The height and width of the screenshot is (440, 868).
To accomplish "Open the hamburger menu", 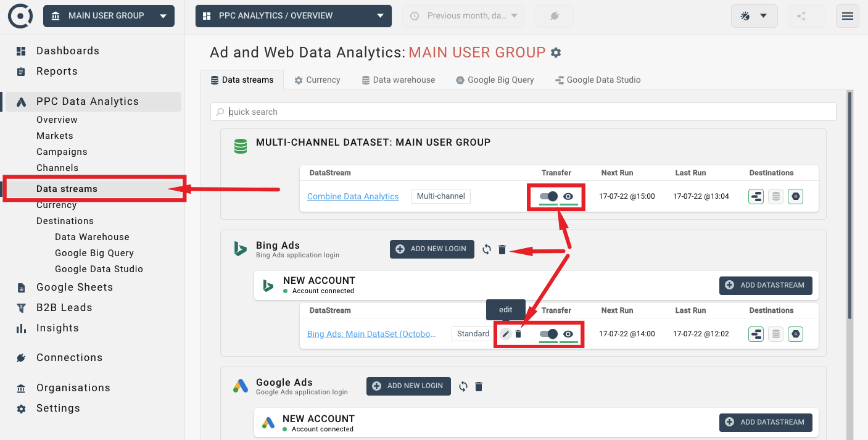I will coord(848,16).
